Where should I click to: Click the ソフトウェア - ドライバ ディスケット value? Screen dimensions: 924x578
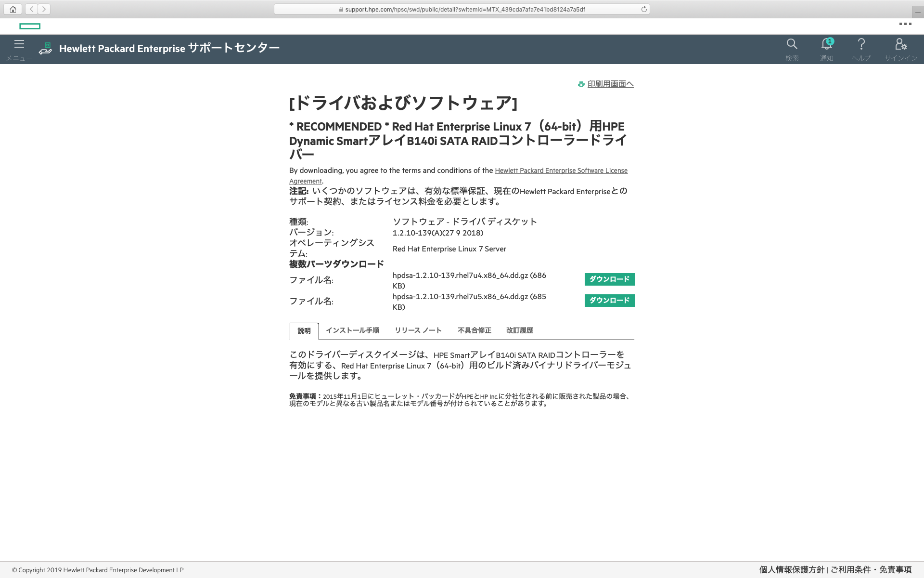click(x=465, y=222)
